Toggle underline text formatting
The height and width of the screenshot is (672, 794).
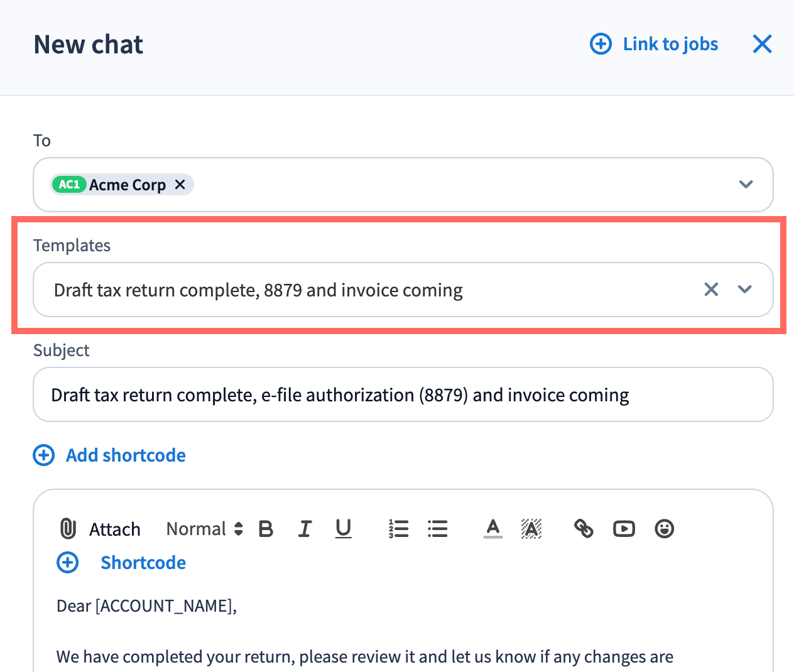[343, 529]
